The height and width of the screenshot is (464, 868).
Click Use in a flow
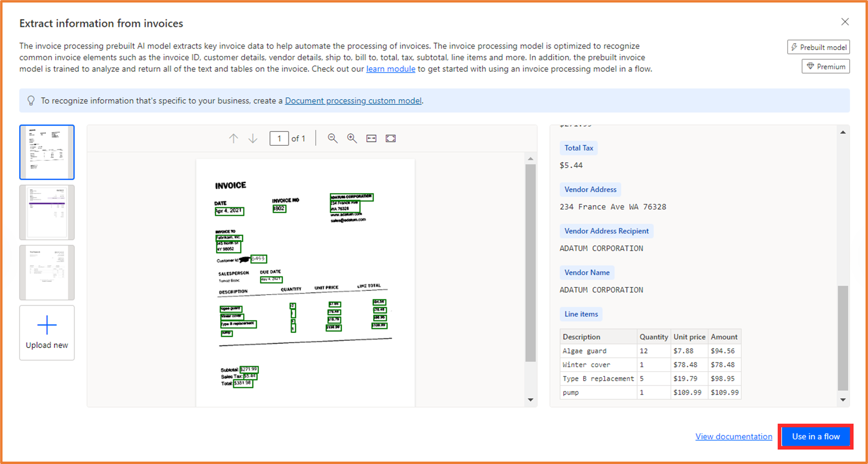point(815,437)
